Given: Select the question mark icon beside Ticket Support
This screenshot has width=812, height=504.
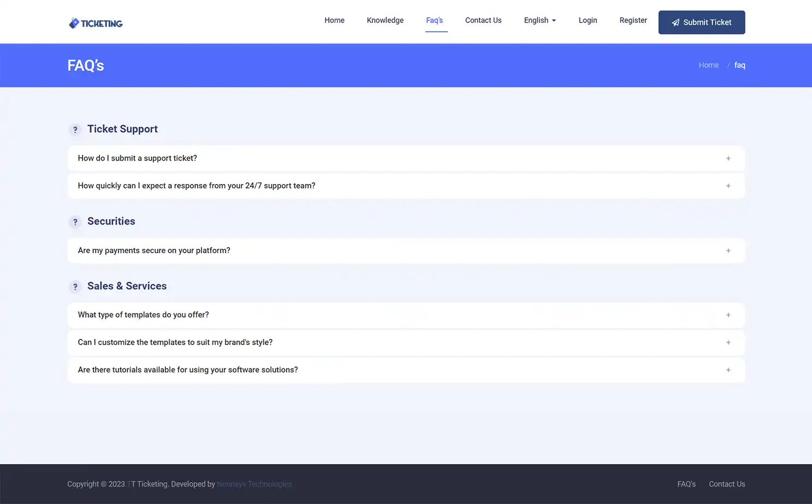Looking at the screenshot, I should coord(75,129).
